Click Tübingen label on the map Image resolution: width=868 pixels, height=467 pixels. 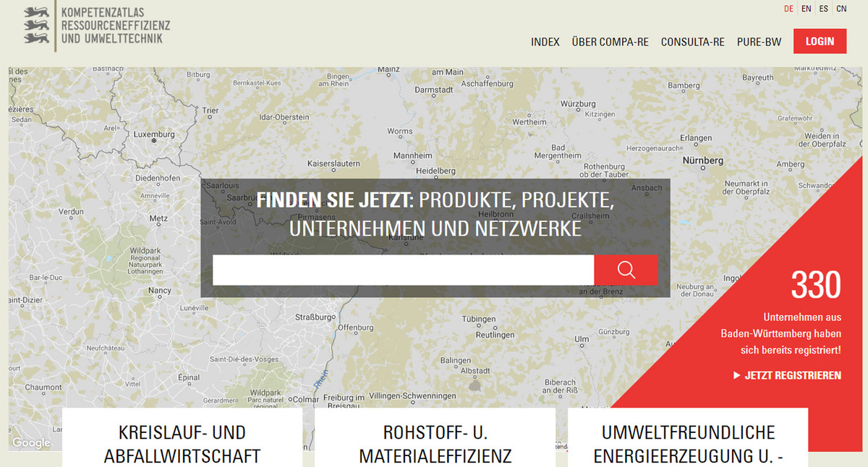(479, 319)
